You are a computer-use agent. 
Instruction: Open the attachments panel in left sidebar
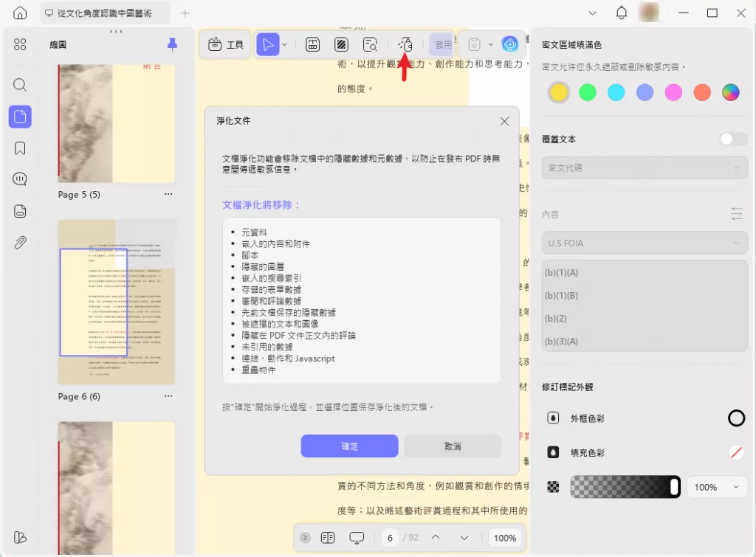point(20,243)
